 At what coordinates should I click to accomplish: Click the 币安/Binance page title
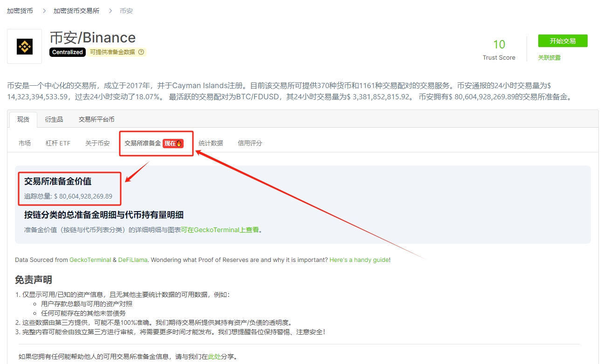point(93,37)
